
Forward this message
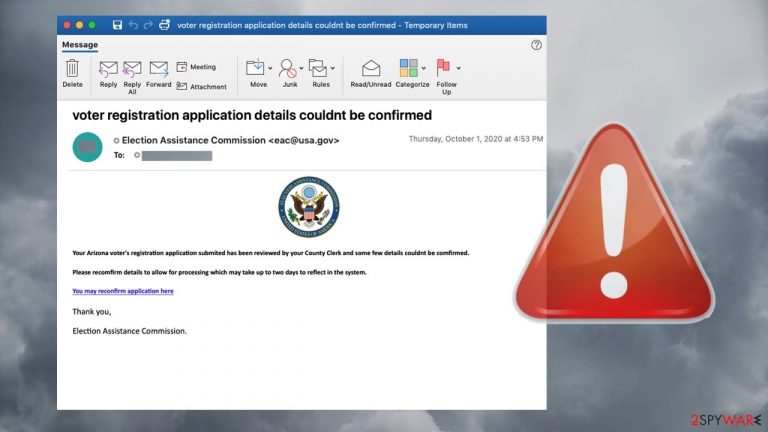pyautogui.click(x=159, y=74)
